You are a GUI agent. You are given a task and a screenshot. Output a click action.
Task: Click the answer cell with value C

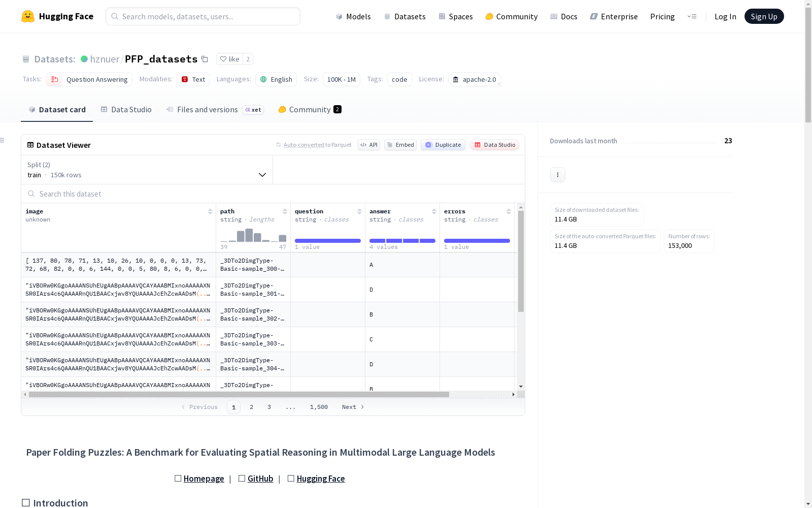click(402, 339)
